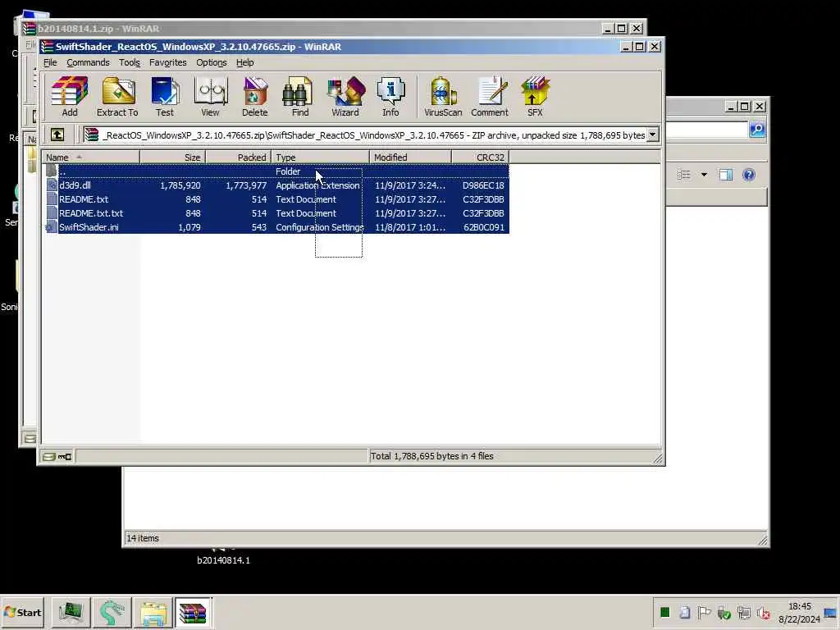Click the Extract To toolbar icon
840x630 pixels.
117,97
